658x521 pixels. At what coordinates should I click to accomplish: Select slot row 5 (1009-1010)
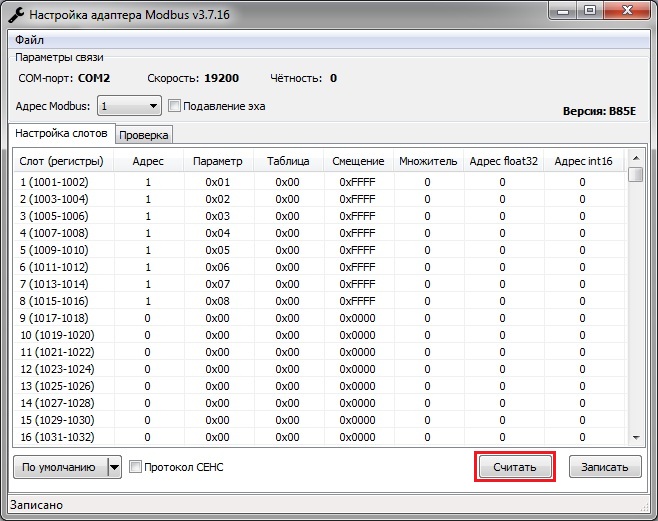tap(320, 250)
